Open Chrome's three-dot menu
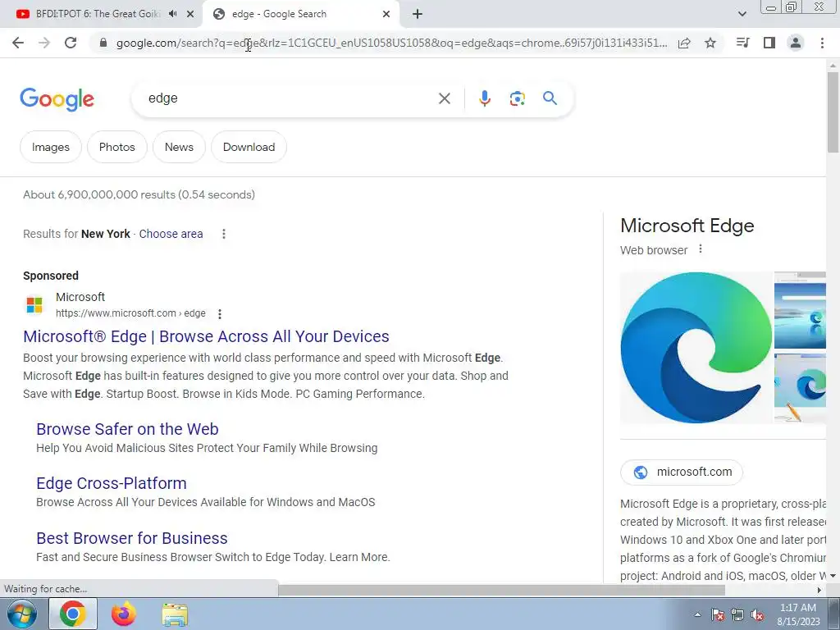This screenshot has height=630, width=840. (x=822, y=43)
